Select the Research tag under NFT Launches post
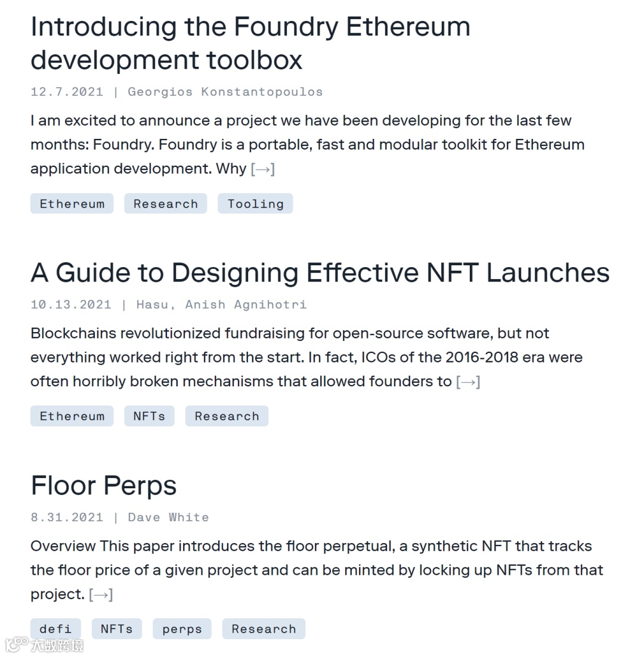This screenshot has width=644, height=657. coord(227,416)
